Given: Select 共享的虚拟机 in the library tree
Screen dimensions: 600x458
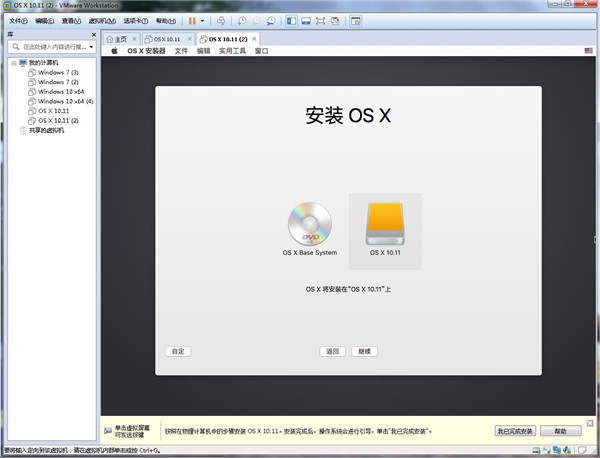Looking at the screenshot, I should click(x=42, y=130).
